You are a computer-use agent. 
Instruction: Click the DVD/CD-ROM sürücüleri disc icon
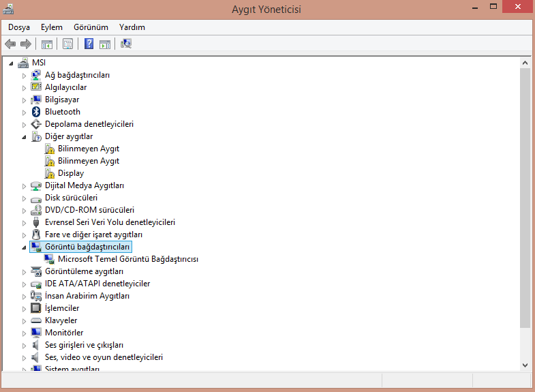point(36,210)
